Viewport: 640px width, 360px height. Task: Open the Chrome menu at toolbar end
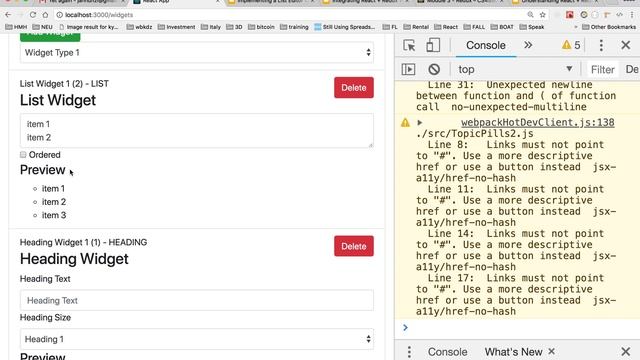pos(632,15)
